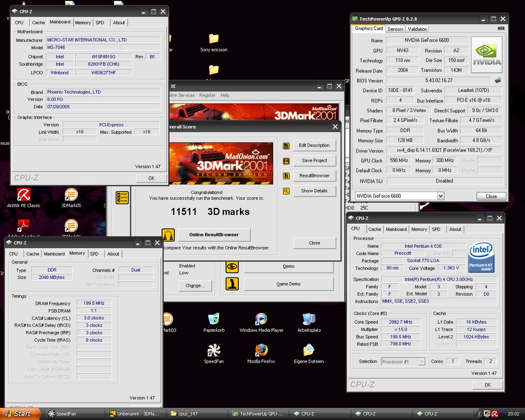This screenshot has width=525, height=420.
Task: Click the Save Project floppy icon
Action: (x=286, y=161)
